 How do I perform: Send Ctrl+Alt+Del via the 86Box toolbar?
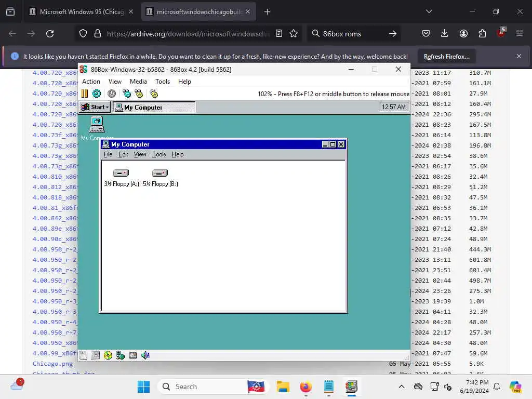coord(127,94)
